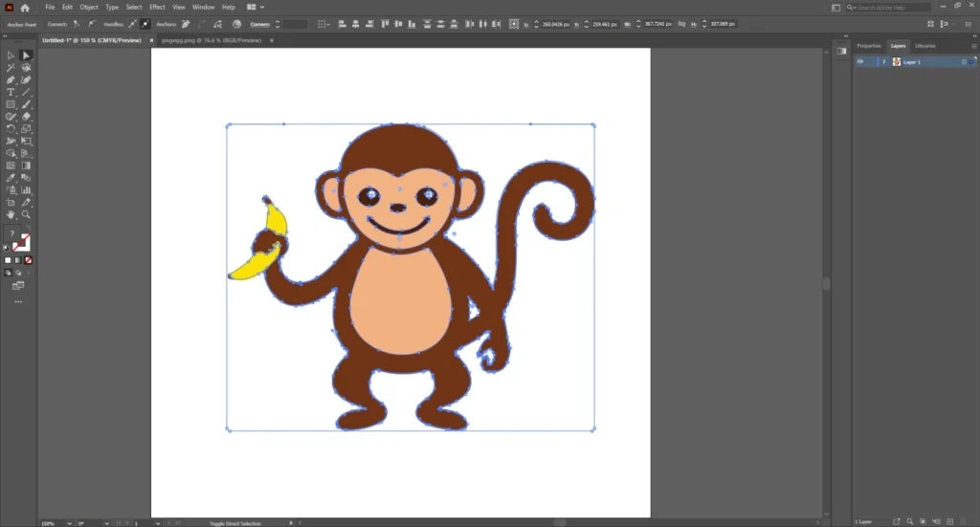Click Convert anchor points to corner button
Image resolution: width=980 pixels, height=527 pixels.
click(x=77, y=24)
